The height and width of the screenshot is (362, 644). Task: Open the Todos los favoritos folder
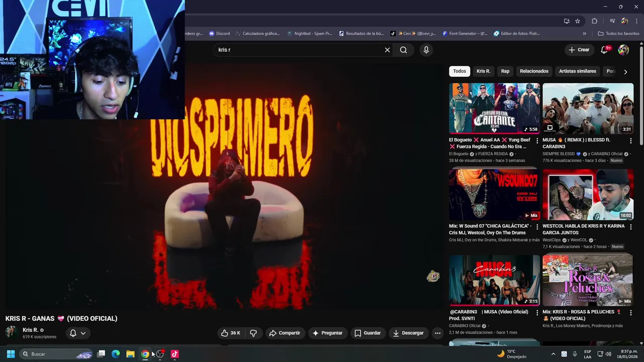pyautogui.click(x=618, y=34)
